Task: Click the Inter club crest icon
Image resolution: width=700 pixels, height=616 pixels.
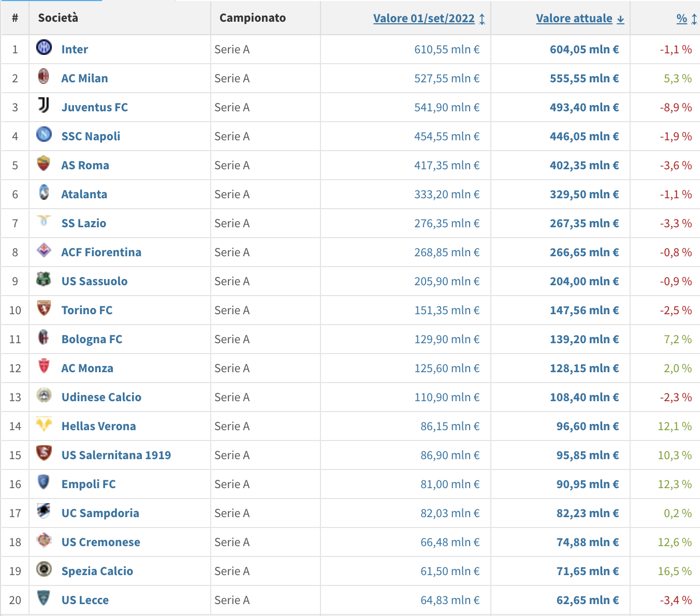Action: [44, 47]
